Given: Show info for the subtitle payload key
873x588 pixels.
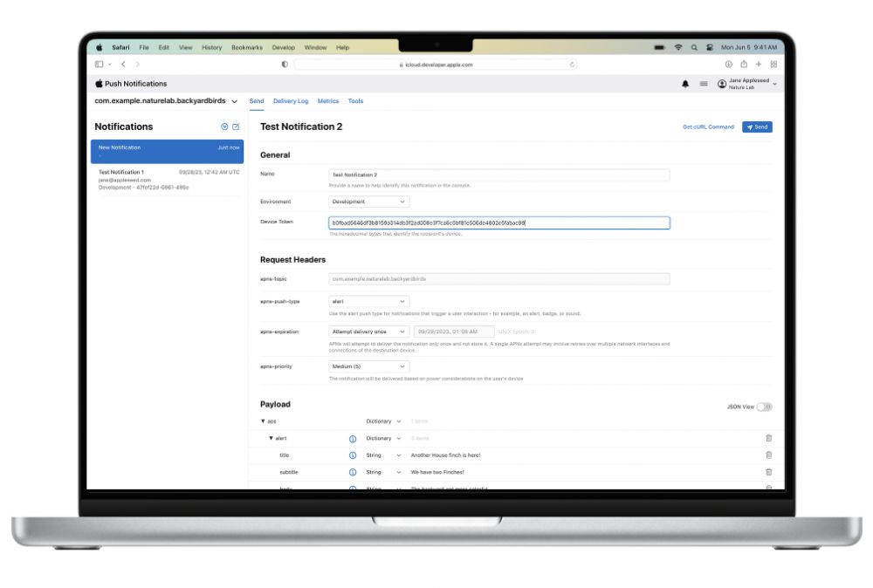Looking at the screenshot, I should click(x=353, y=472).
